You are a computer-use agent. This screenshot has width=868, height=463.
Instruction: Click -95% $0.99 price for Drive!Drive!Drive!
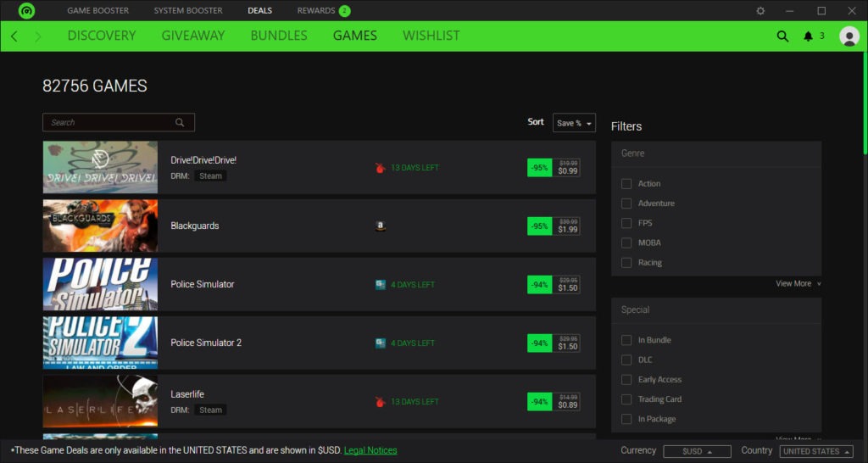coord(554,168)
